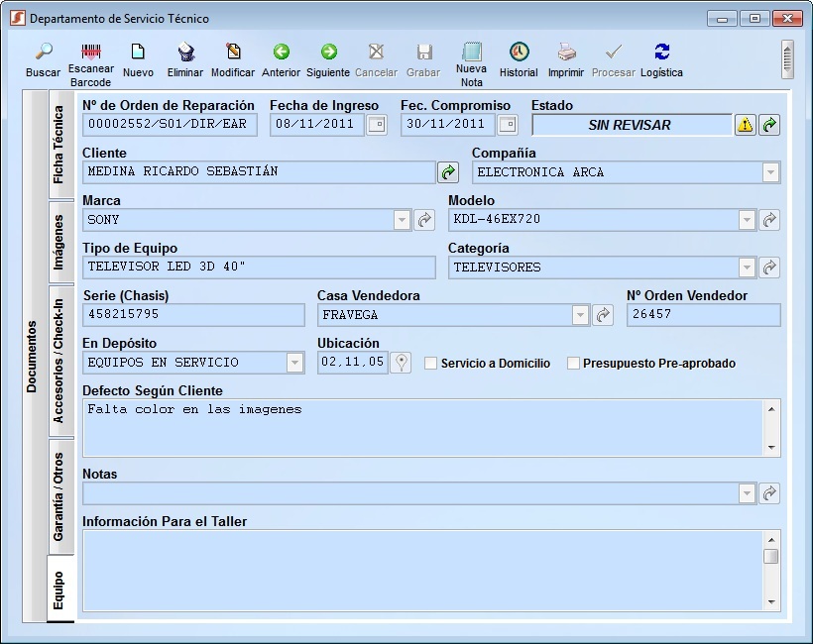Click the arrow button beside Modelo
This screenshot has height=644, width=813.
point(769,220)
